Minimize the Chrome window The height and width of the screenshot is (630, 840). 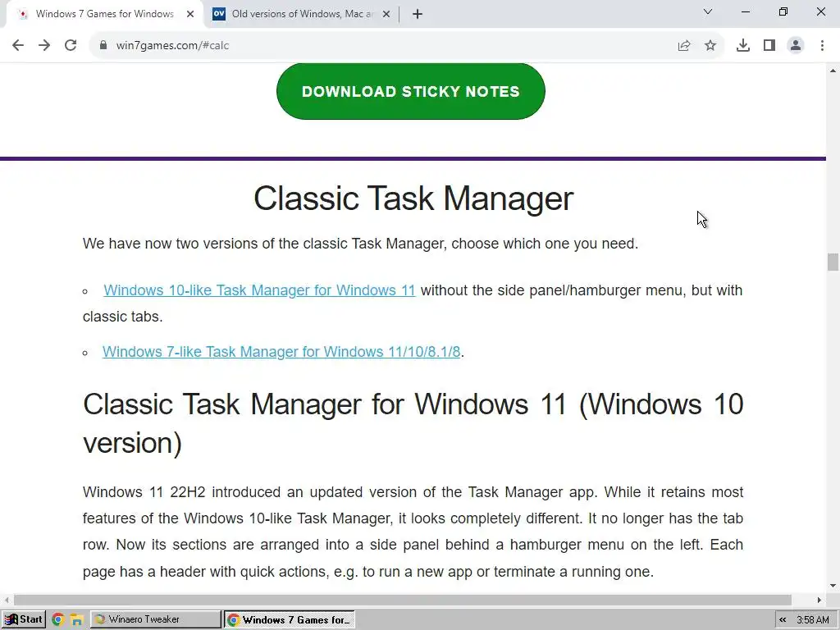point(745,11)
